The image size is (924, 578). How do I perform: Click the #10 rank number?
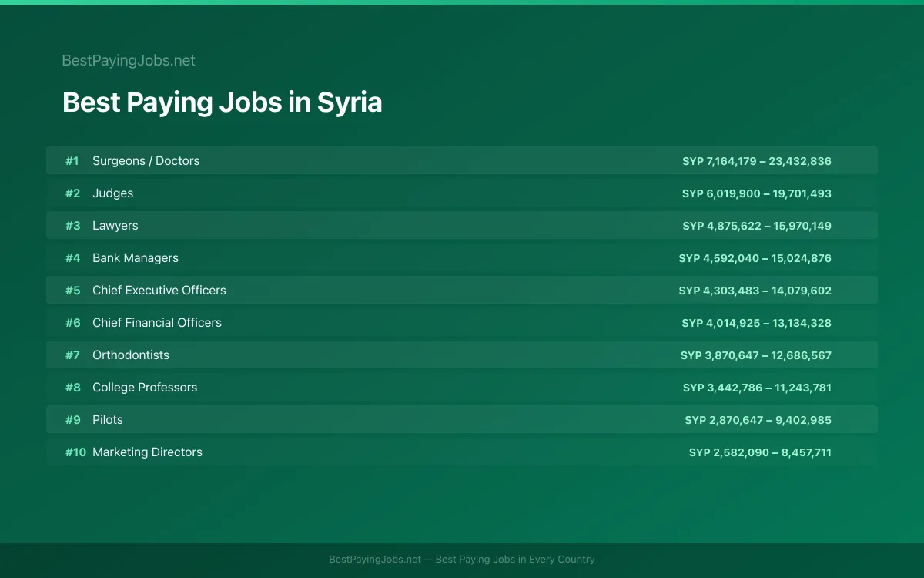75,452
